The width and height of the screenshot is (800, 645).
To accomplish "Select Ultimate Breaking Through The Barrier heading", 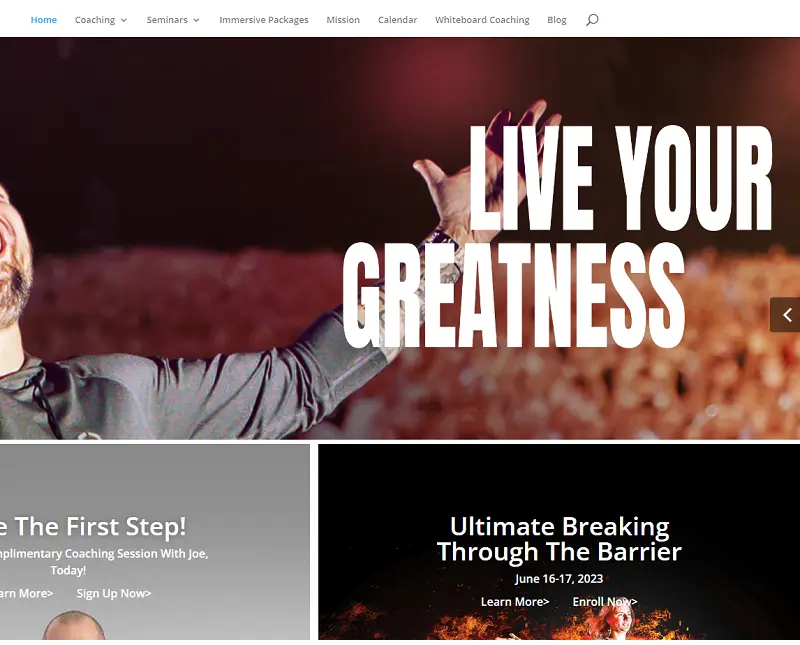I will 559,539.
